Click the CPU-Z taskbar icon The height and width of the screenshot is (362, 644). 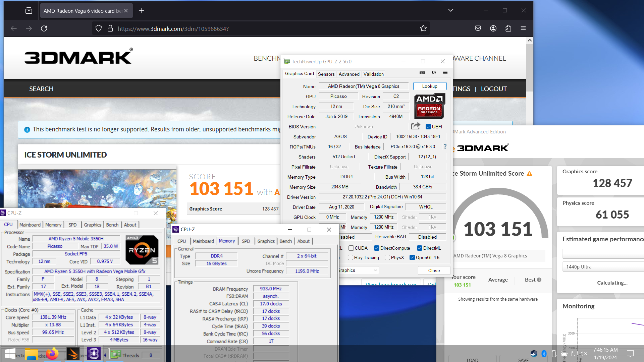tap(94, 354)
